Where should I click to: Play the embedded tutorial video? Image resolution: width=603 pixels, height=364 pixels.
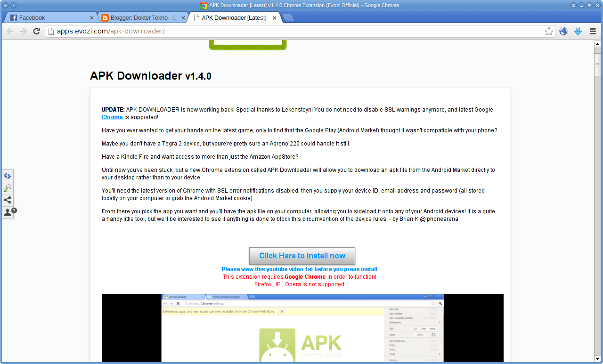click(302, 328)
